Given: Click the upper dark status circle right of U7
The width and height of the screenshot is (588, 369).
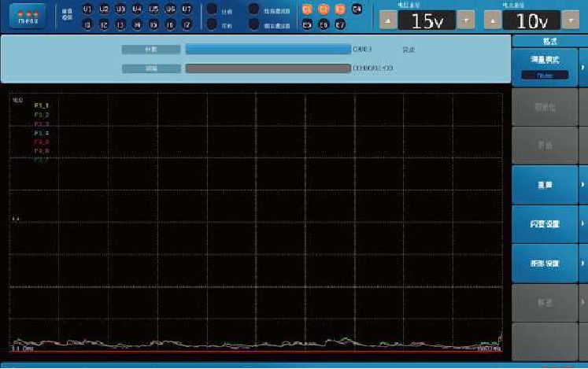Looking at the screenshot, I should coord(212,9).
